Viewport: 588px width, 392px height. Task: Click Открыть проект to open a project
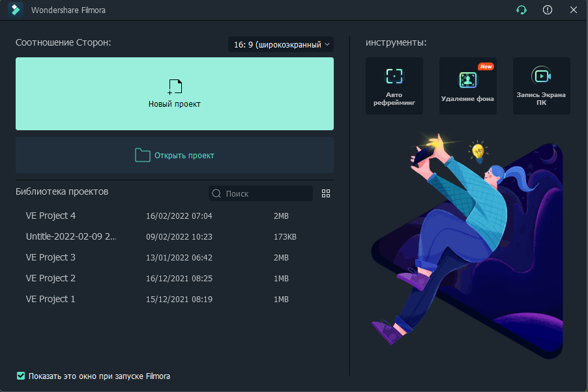(x=175, y=155)
